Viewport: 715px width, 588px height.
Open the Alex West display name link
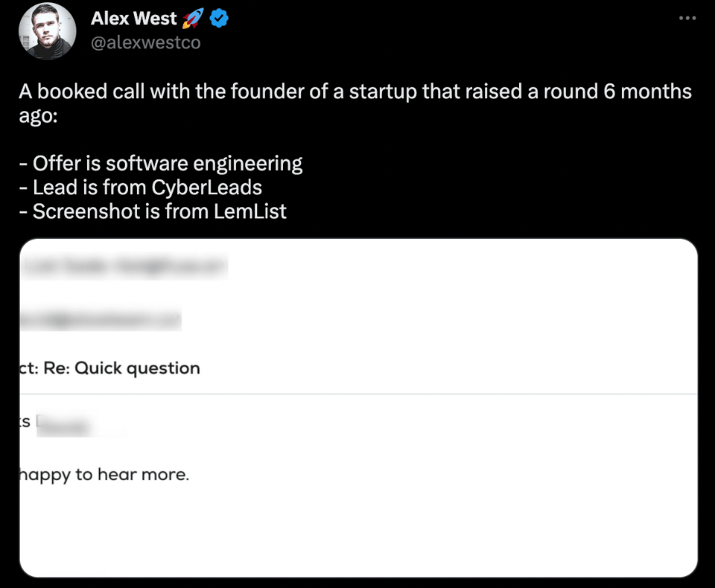(134, 19)
